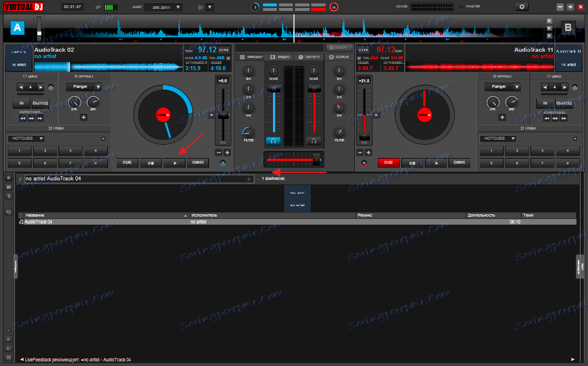Click the blue master tempo icon below deck A pitch
This screenshot has width=588, height=366.
(x=223, y=163)
